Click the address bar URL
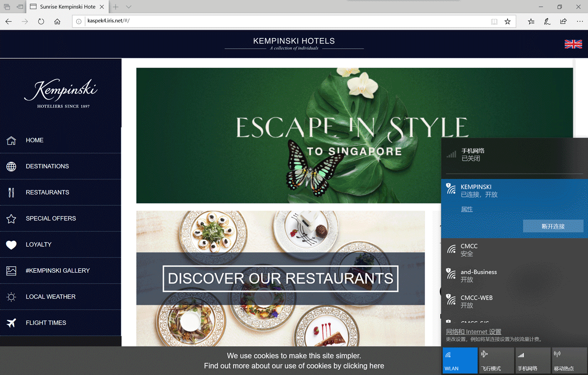588x375 pixels. point(108,21)
